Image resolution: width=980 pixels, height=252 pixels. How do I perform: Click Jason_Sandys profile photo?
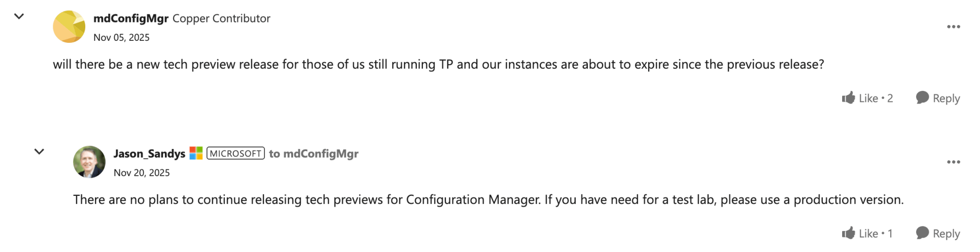(x=89, y=162)
